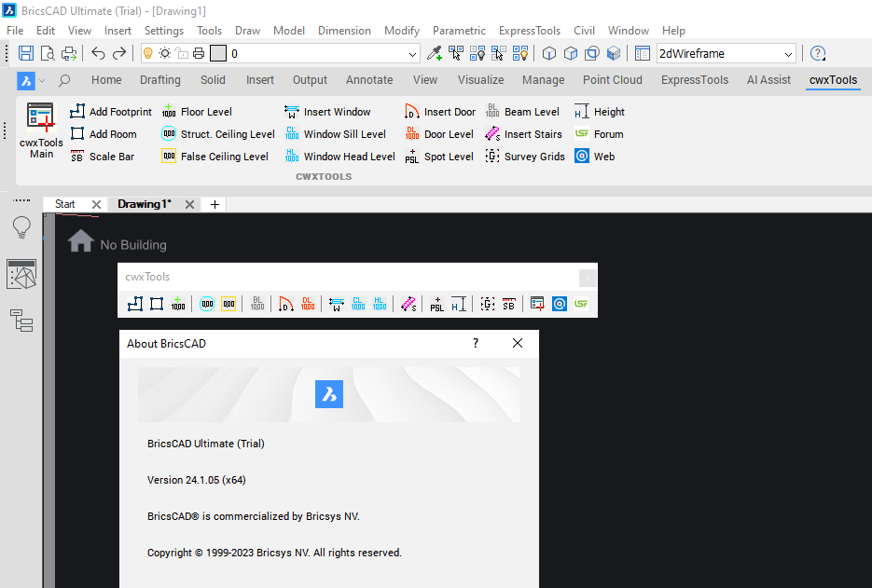Choose False Ceiling Level tool
The height and width of the screenshot is (588, 872).
(215, 157)
